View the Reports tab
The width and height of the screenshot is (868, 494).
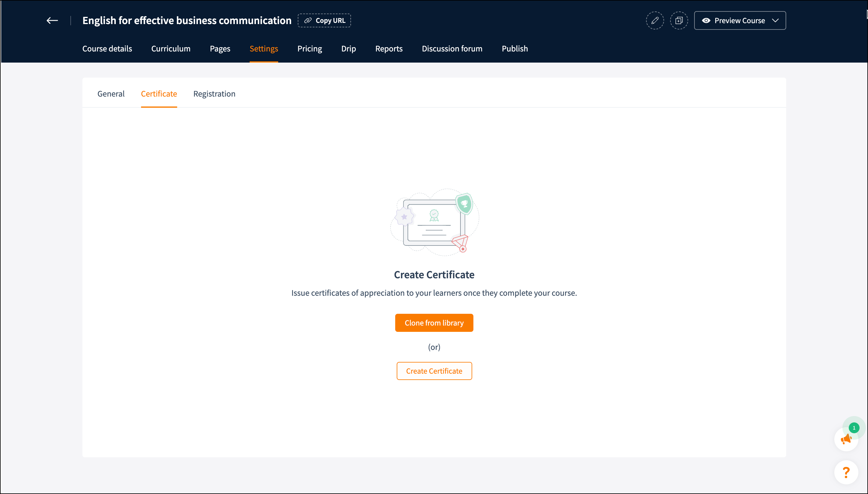pyautogui.click(x=389, y=48)
